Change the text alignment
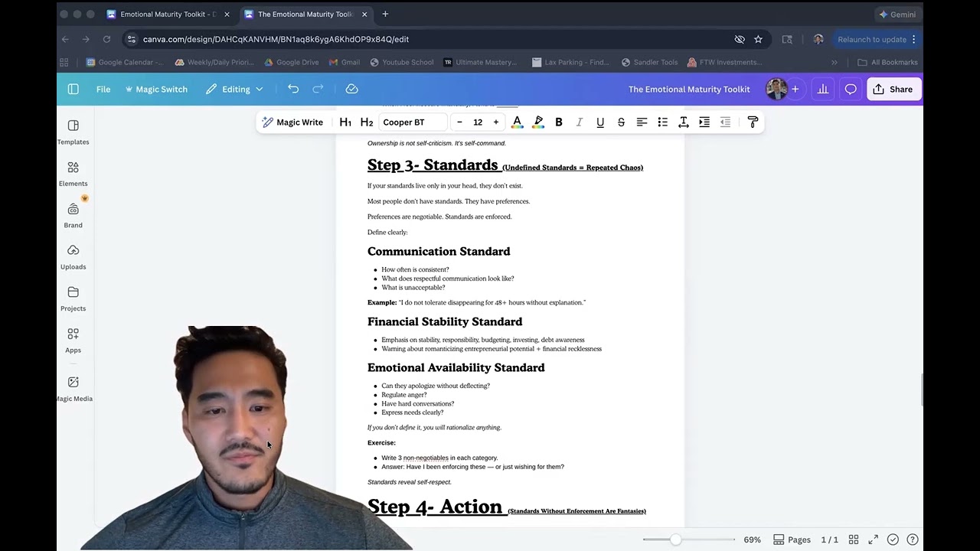980x551 pixels. tap(642, 122)
